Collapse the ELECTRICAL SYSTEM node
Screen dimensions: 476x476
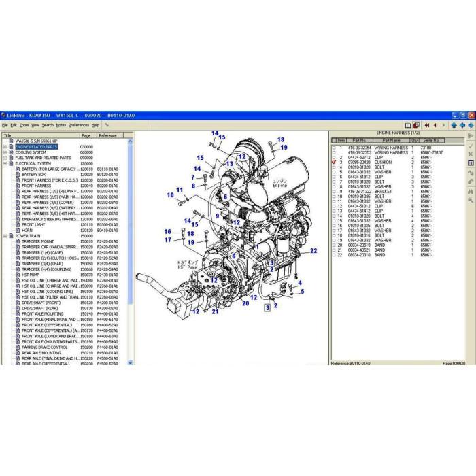[5, 163]
